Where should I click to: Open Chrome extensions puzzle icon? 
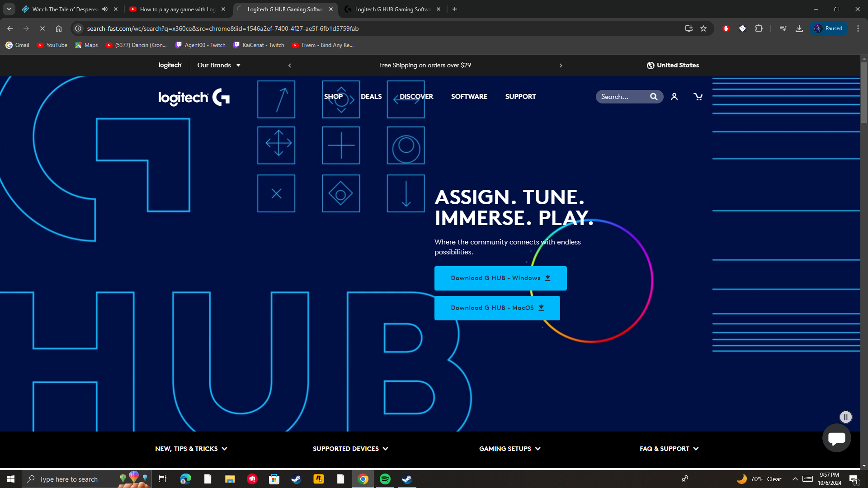click(759, 28)
